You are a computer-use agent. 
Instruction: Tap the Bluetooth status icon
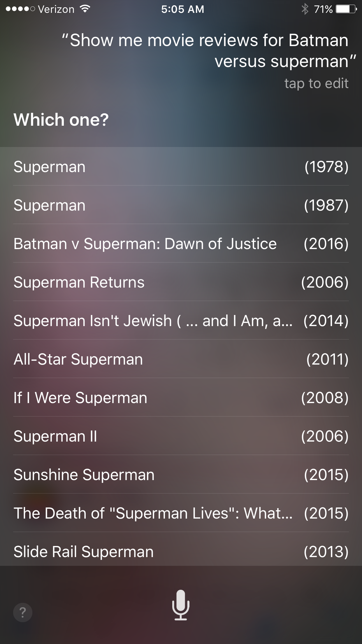point(305,9)
